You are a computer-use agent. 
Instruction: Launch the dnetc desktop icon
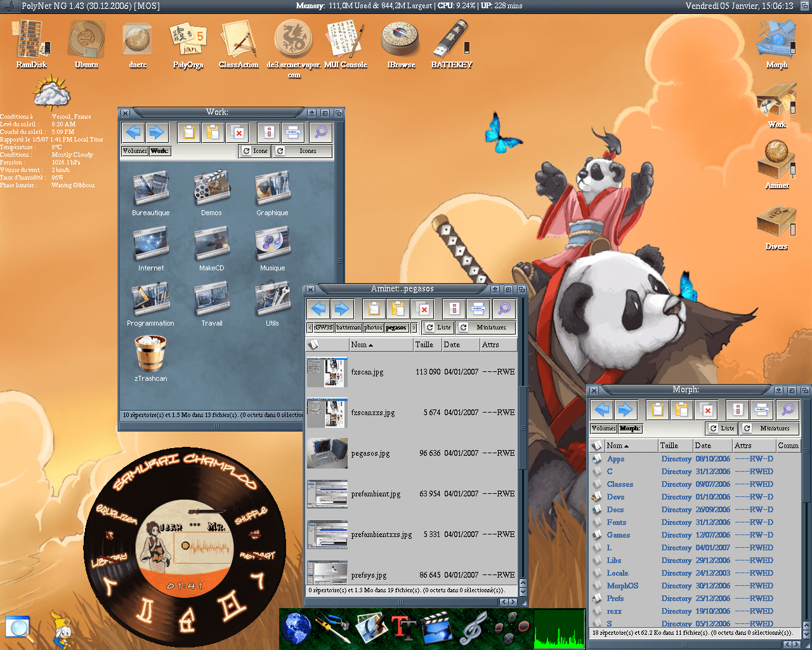(137, 41)
